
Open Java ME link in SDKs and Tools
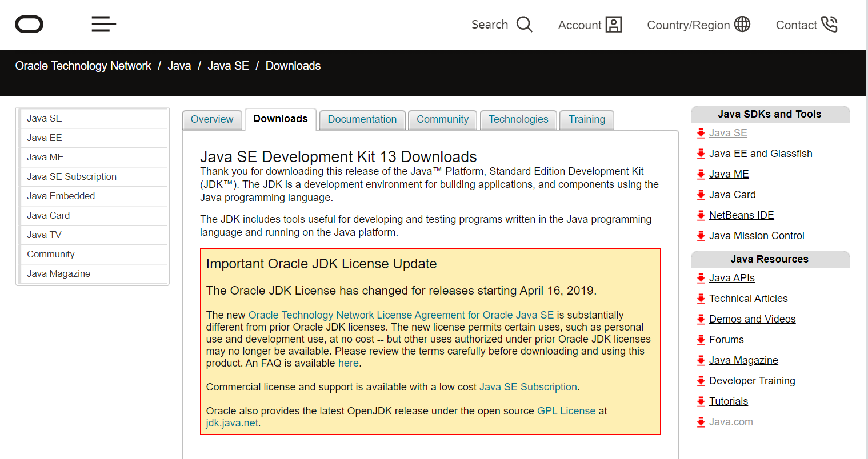[729, 174]
